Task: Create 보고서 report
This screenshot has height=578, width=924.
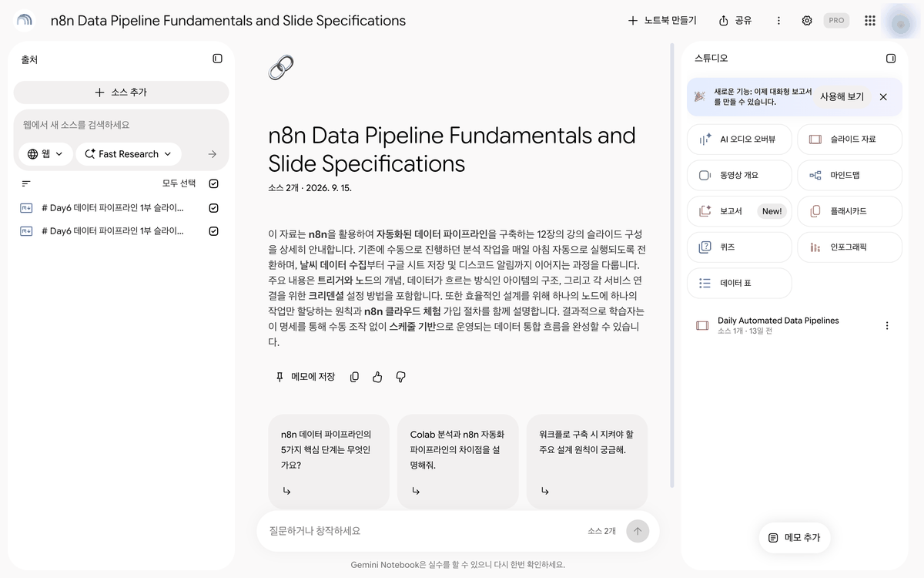Action: point(739,211)
